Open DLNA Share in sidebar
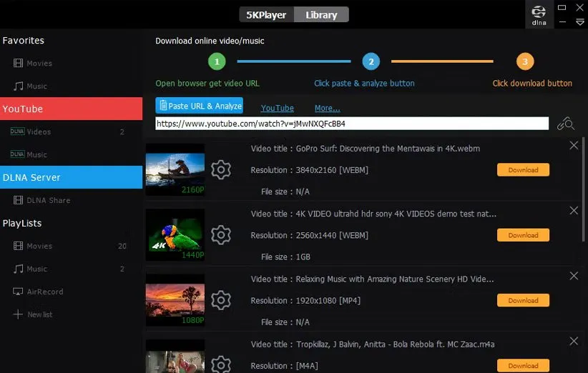The height and width of the screenshot is (373, 588). 49,200
